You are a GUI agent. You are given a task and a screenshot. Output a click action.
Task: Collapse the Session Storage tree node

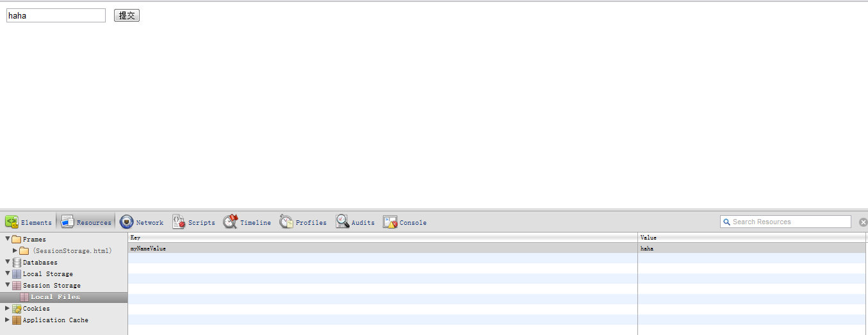pyautogui.click(x=8, y=285)
